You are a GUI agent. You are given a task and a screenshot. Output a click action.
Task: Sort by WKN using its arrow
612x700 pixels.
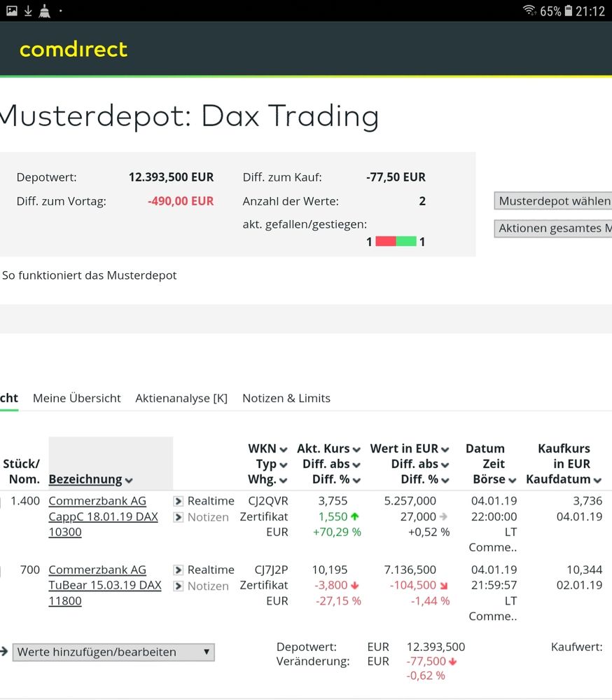coord(283,449)
